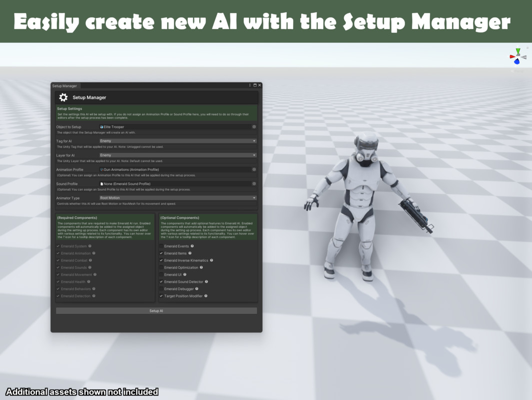The image size is (532, 400).
Task: Enable the Emerald Optimization checkbox
Action: tap(161, 267)
